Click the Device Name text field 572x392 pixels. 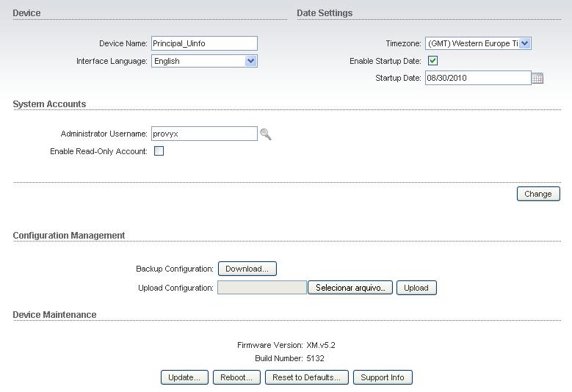pos(204,44)
